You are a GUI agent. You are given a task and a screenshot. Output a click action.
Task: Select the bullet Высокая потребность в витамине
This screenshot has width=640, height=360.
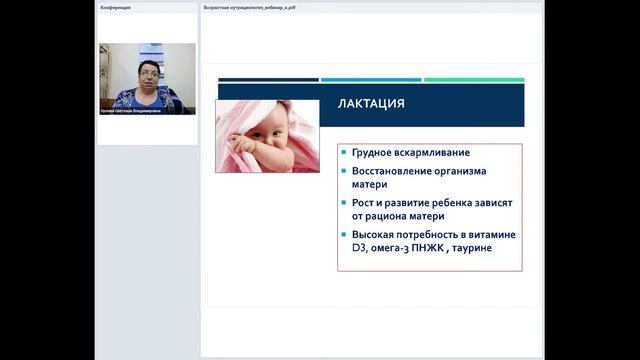coord(433,241)
